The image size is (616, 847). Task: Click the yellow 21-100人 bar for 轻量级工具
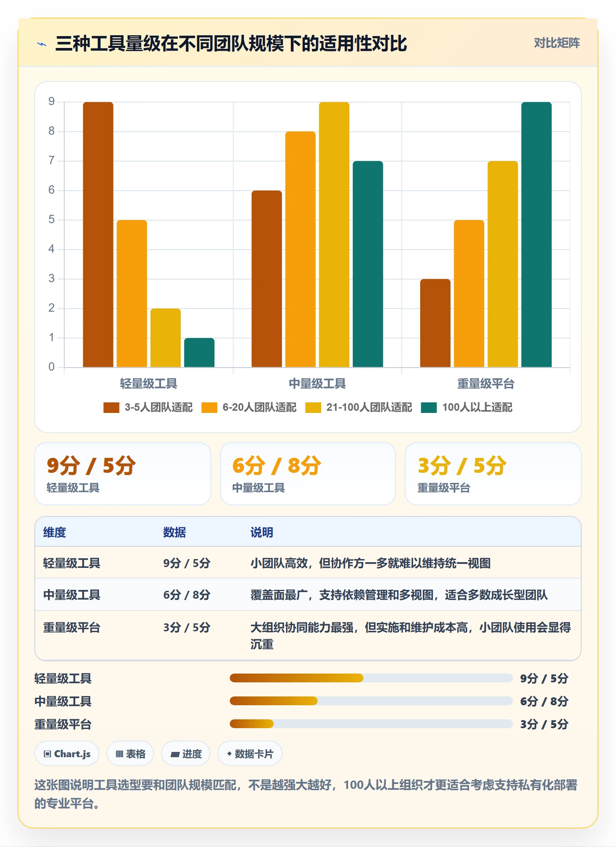(x=165, y=338)
